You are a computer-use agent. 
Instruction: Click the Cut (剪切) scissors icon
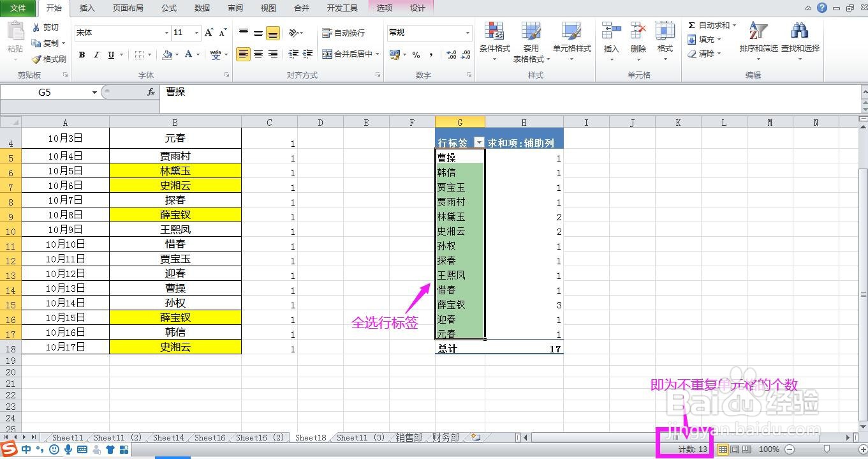(36, 27)
